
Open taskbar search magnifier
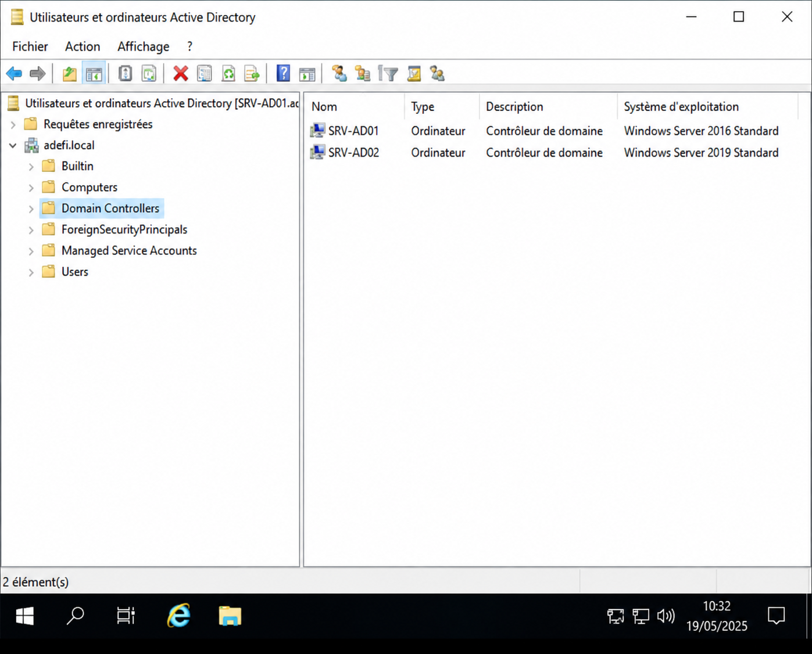pos(76,616)
